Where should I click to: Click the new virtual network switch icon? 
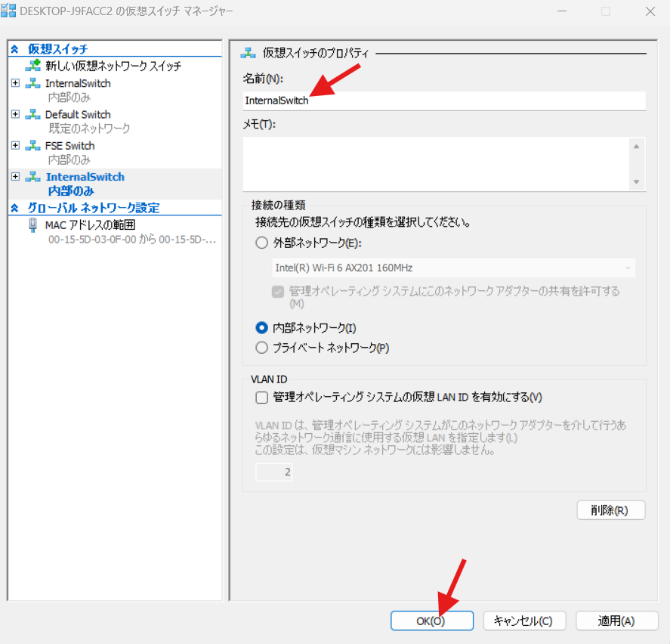coord(32,66)
